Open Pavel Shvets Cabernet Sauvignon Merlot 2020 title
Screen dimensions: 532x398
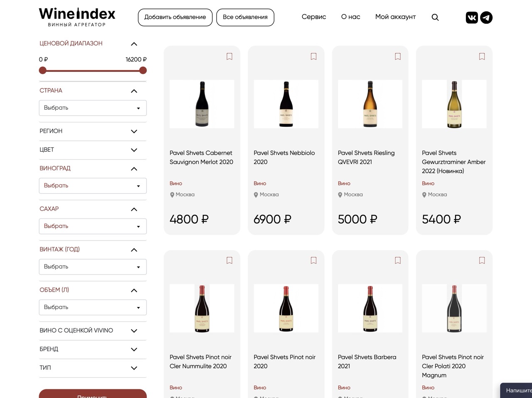pyautogui.click(x=202, y=157)
